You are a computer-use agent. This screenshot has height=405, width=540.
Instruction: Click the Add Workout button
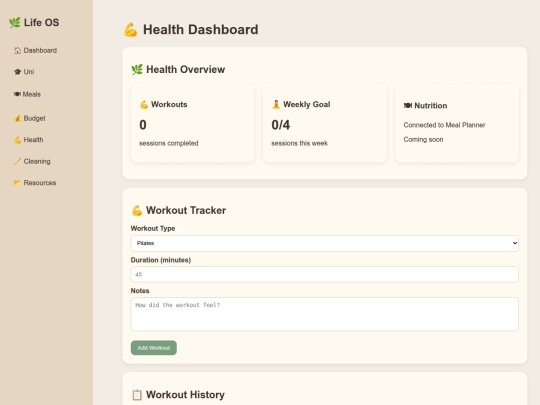154,348
